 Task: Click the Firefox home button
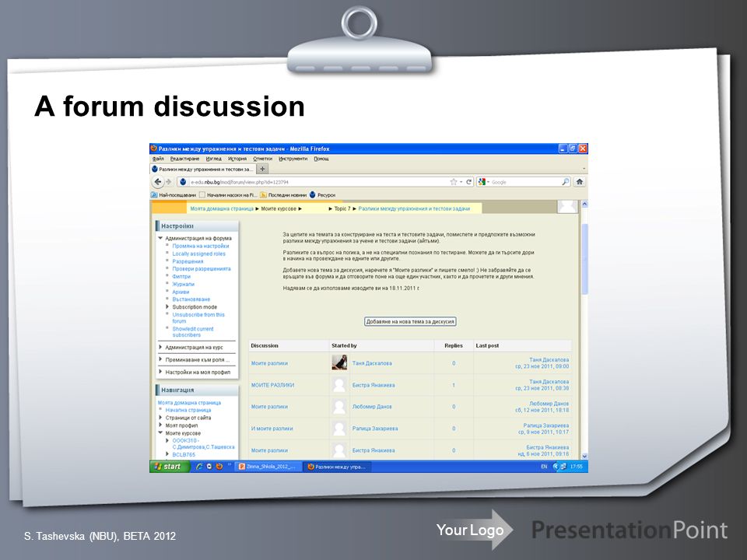[579, 181]
